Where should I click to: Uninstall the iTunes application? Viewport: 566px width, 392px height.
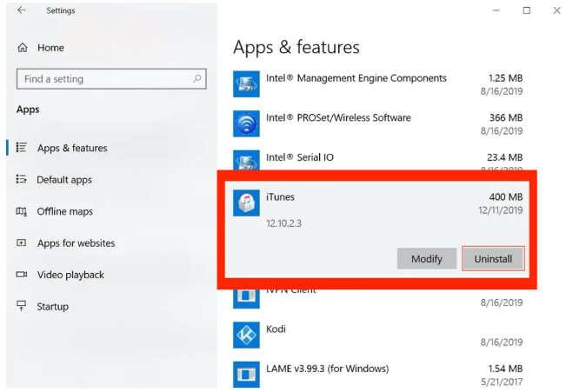point(493,258)
